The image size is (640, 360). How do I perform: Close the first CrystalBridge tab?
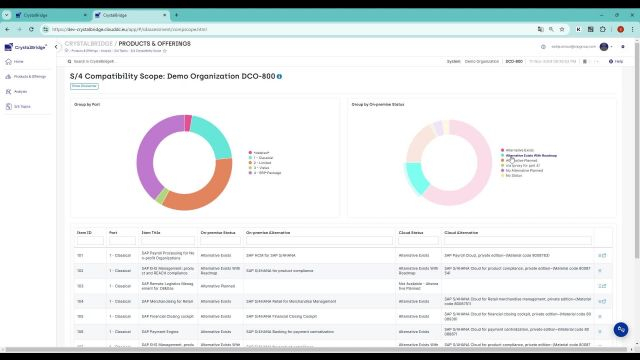point(85,15)
